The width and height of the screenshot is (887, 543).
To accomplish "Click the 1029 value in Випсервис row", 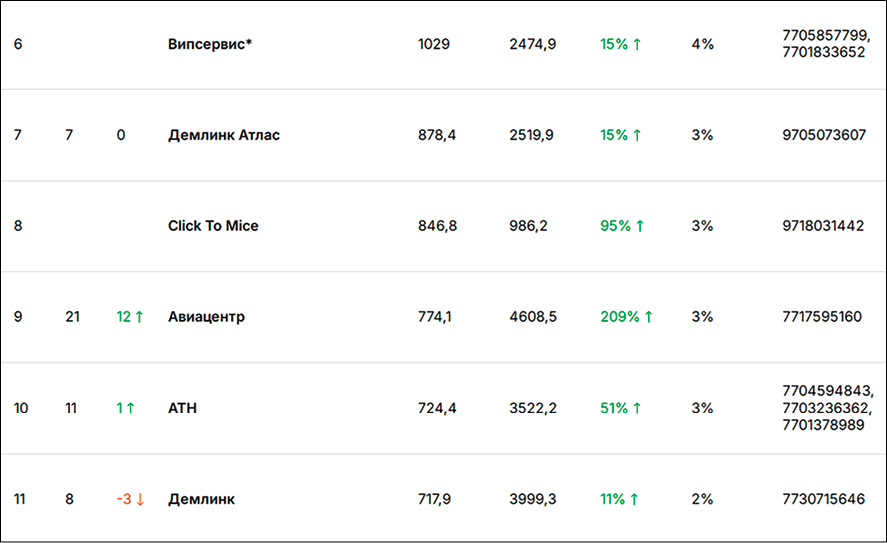I will click(x=434, y=44).
